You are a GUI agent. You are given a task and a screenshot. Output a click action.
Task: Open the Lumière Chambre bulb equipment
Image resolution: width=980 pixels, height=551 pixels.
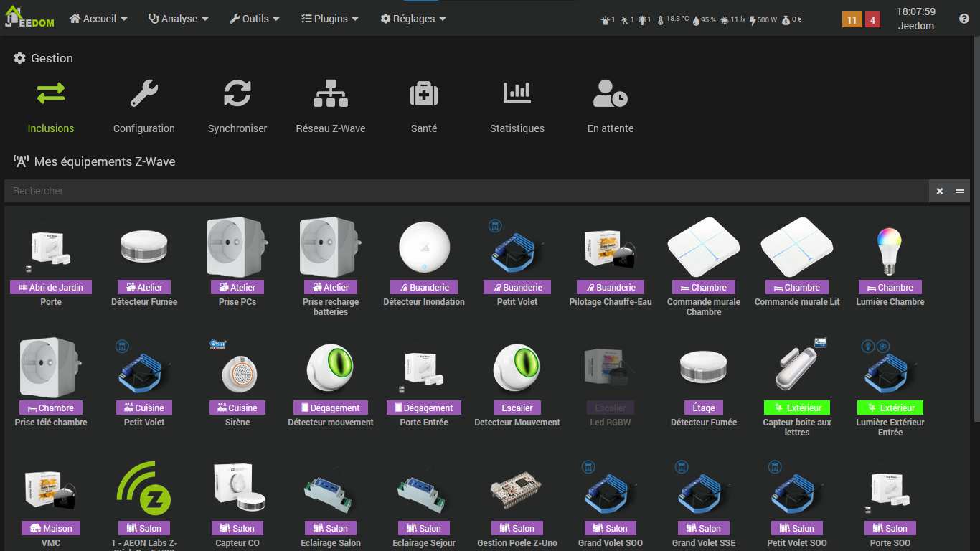(x=890, y=251)
